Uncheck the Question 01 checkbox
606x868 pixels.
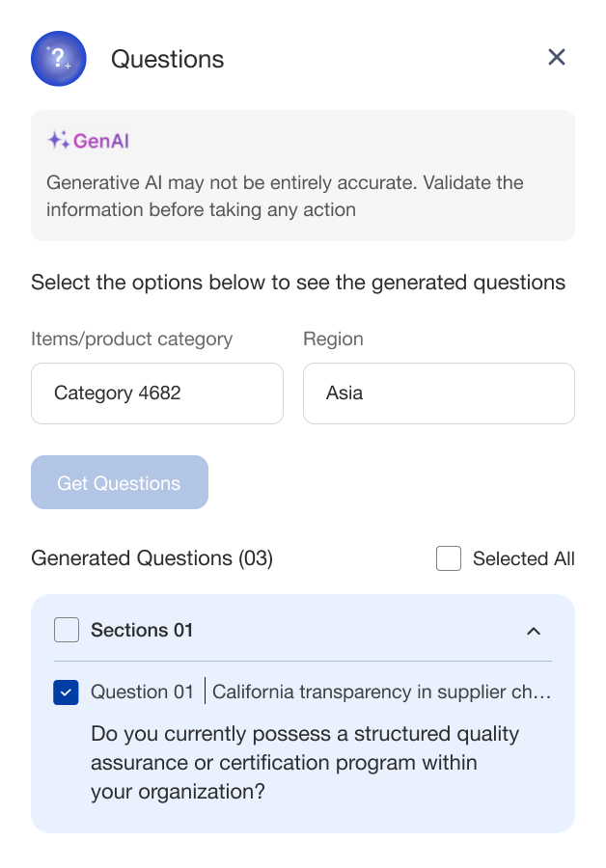point(67,692)
